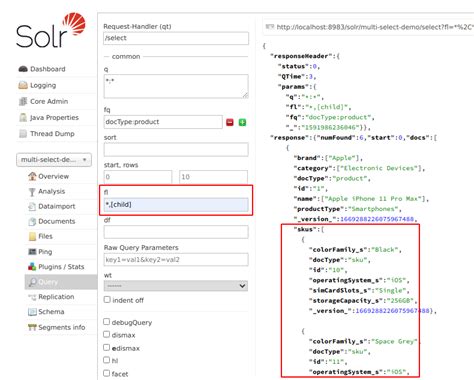474x380 pixels.
Task: Open Java Properties section
Action: click(x=54, y=117)
